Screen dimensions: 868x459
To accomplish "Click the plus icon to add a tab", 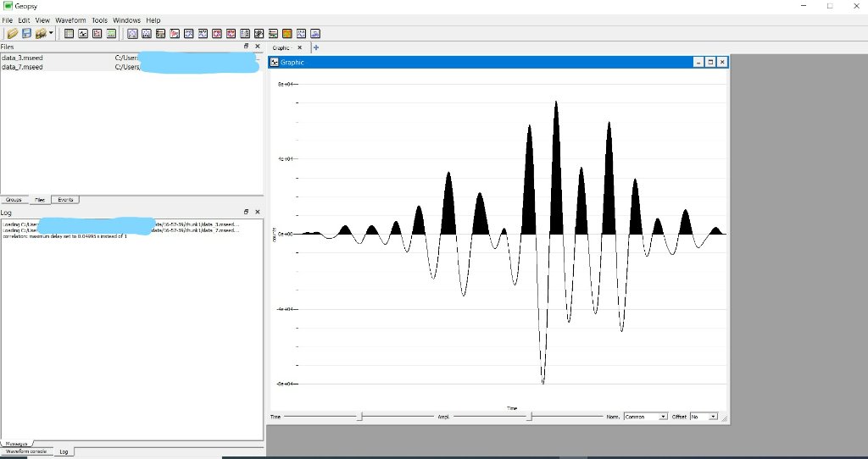I will click(316, 48).
